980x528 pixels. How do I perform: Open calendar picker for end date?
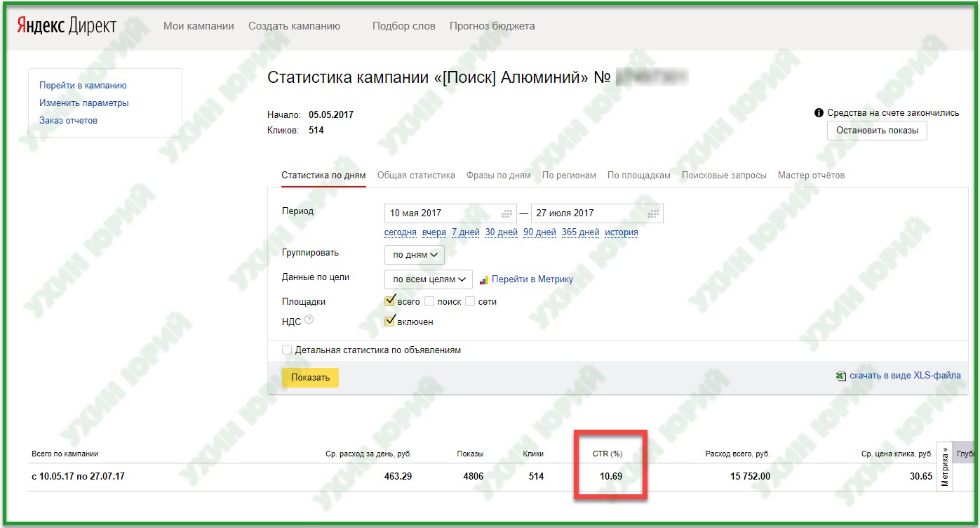tap(654, 213)
